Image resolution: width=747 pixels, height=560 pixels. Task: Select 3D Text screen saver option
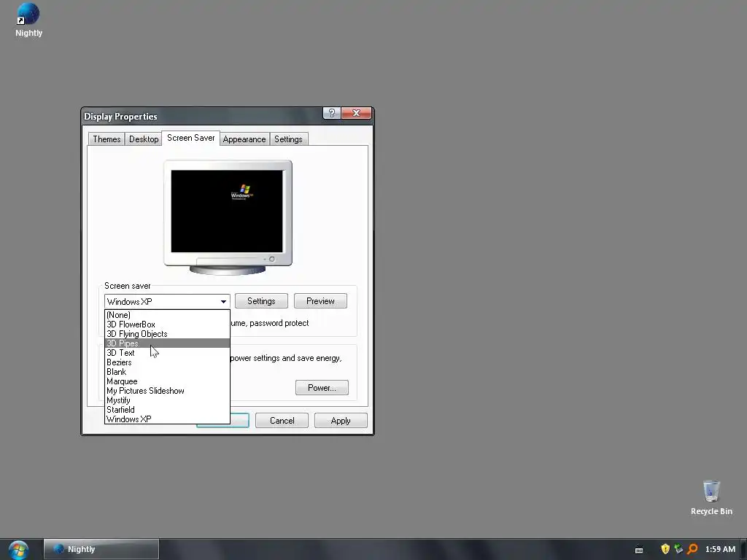pyautogui.click(x=167, y=353)
